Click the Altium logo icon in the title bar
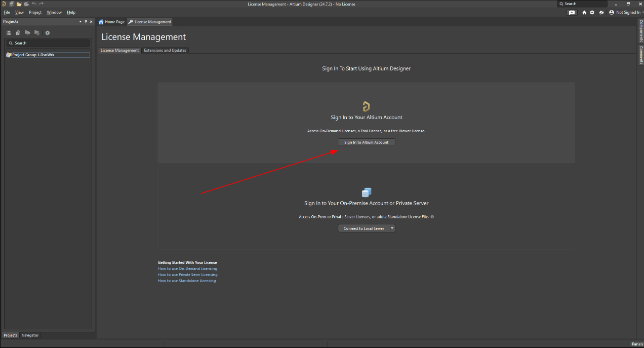The width and height of the screenshot is (644, 348). pos(4,4)
